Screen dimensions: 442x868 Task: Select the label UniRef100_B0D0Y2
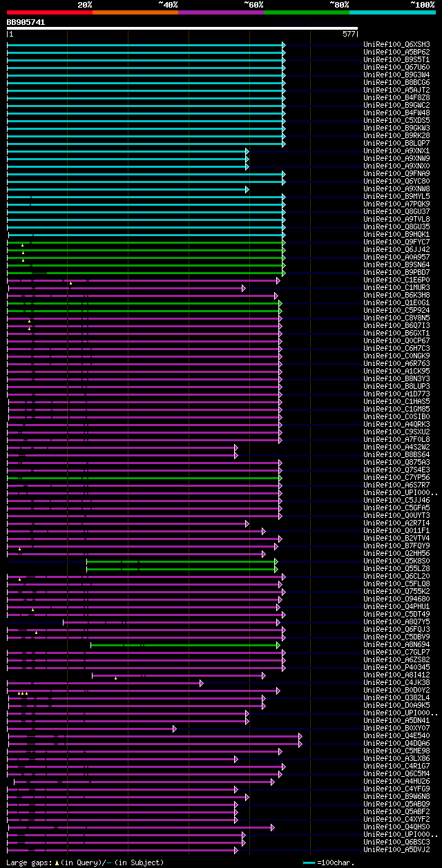(x=396, y=690)
